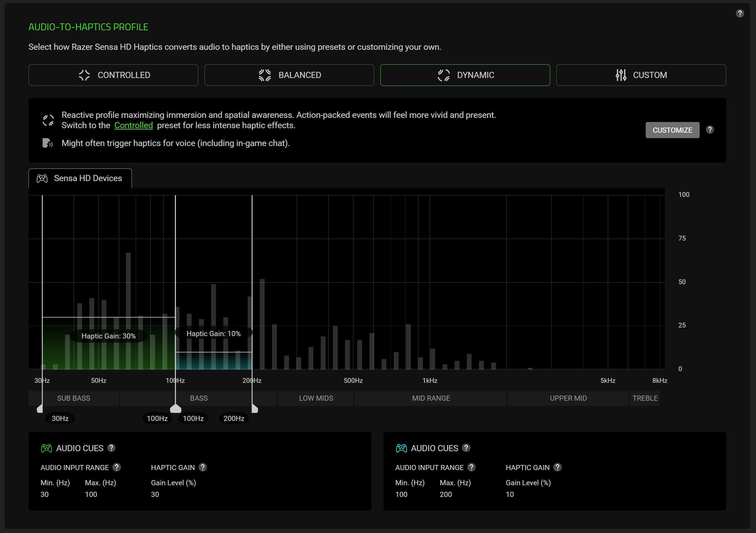This screenshot has height=533, width=756.
Task: Switch to the Custom profile
Action: (641, 75)
